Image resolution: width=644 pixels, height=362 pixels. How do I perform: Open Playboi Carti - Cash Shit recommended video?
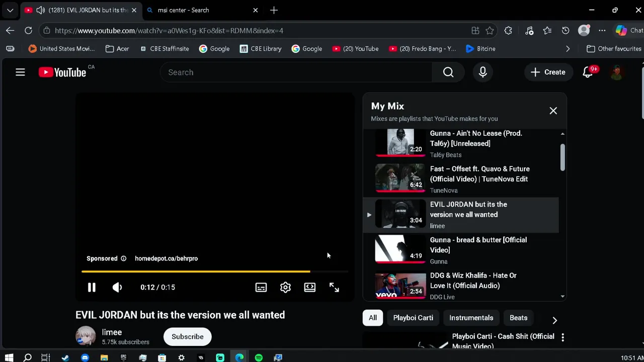503,341
